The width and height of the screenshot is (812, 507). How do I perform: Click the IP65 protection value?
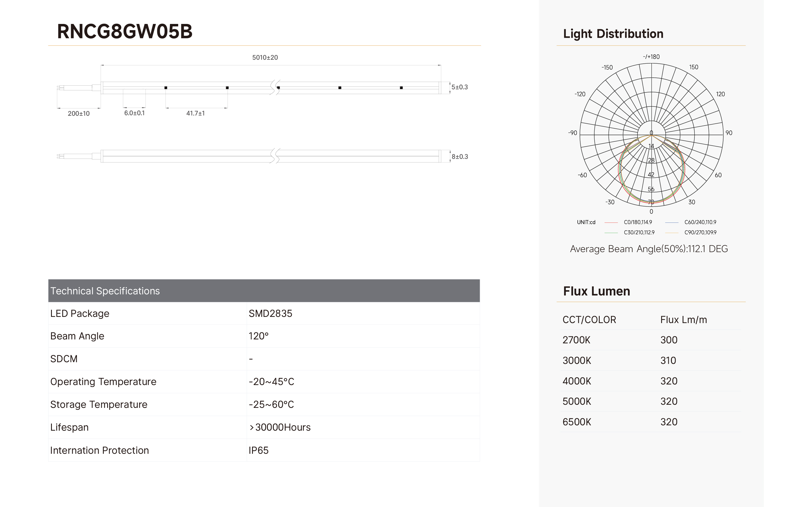pos(258,450)
